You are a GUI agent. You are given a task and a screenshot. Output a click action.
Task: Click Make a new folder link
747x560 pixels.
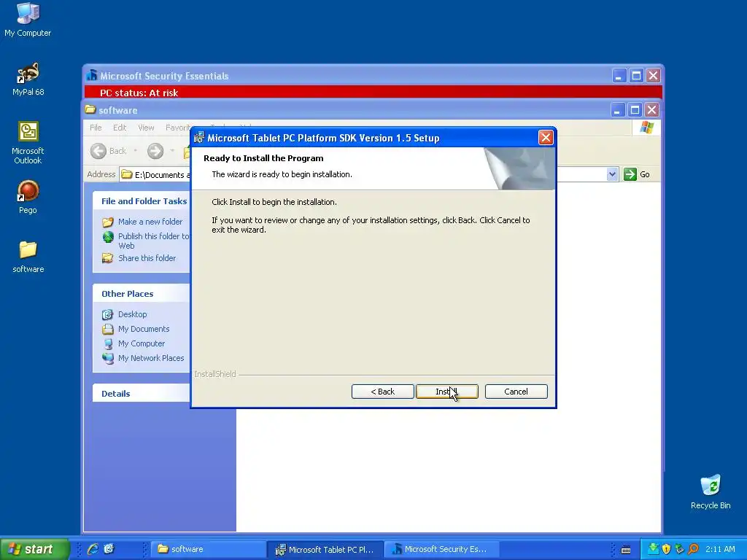tap(150, 222)
